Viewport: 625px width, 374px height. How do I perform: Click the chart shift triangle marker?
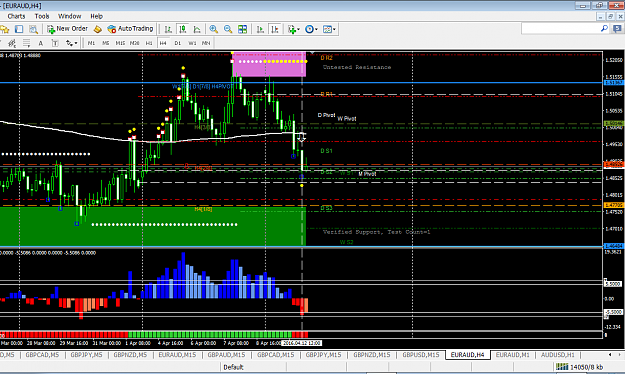click(312, 53)
